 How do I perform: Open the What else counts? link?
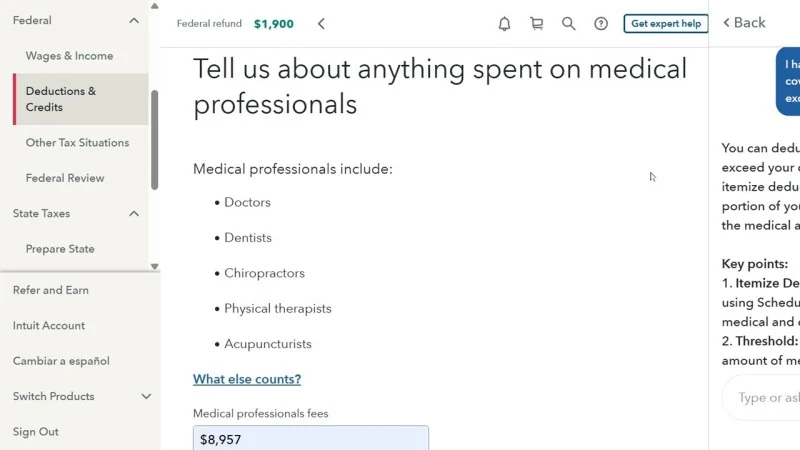click(247, 379)
